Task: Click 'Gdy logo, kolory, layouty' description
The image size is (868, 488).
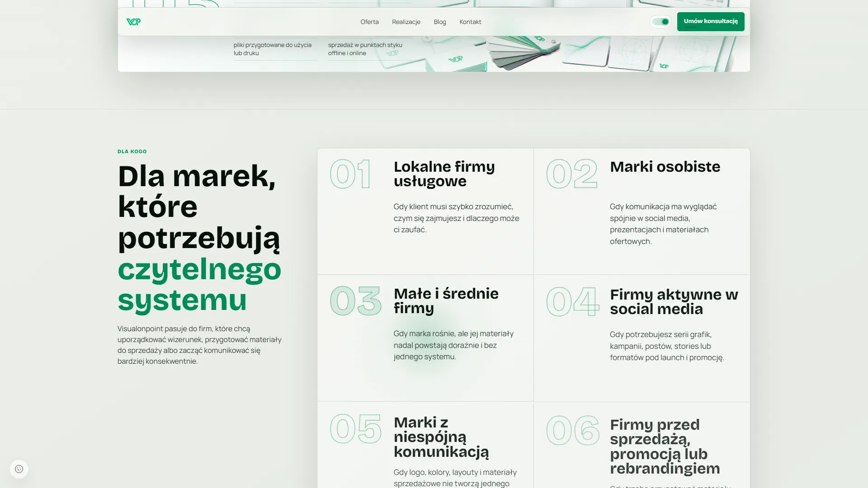Action: 455,478
